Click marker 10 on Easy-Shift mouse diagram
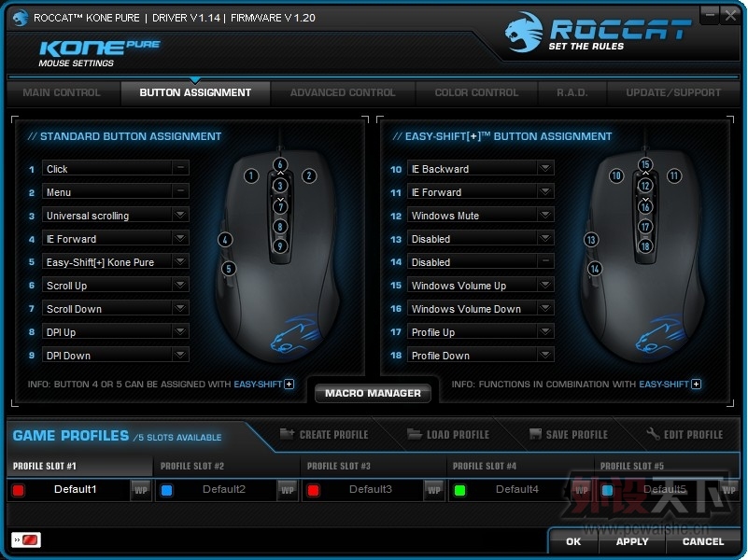This screenshot has width=748, height=560. 616,175
